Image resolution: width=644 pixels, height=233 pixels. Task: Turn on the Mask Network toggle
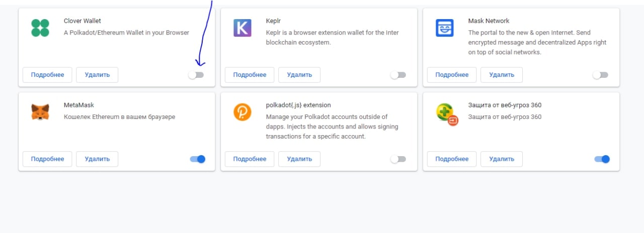600,75
